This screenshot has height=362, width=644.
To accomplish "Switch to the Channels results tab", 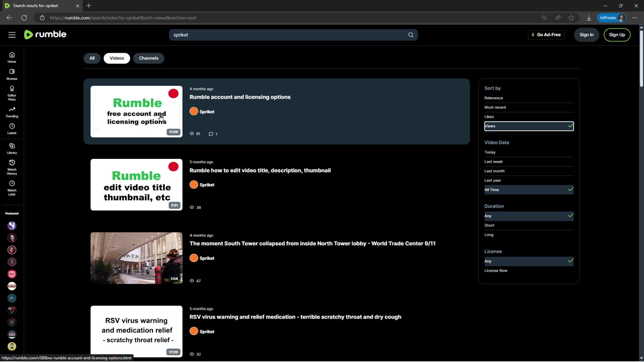I will tap(149, 58).
